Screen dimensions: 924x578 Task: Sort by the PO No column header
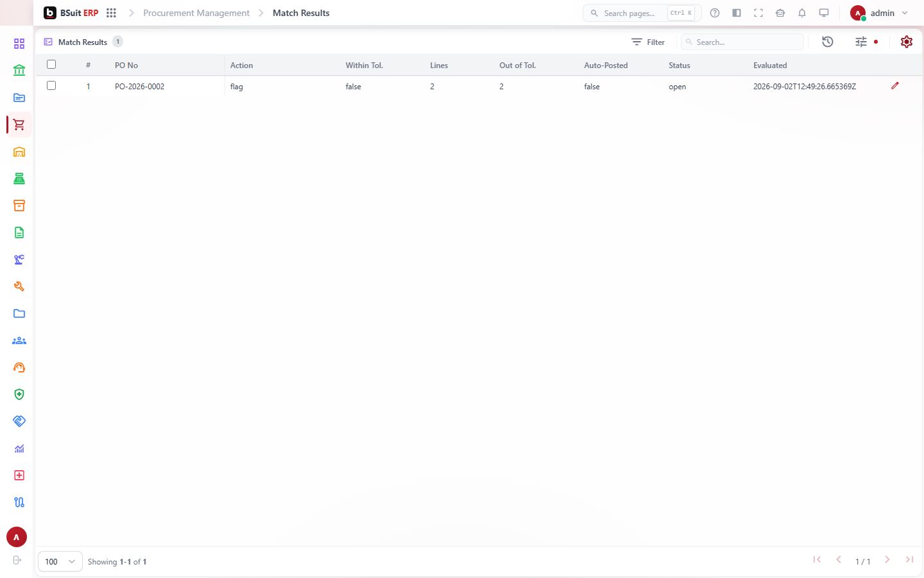[126, 66]
